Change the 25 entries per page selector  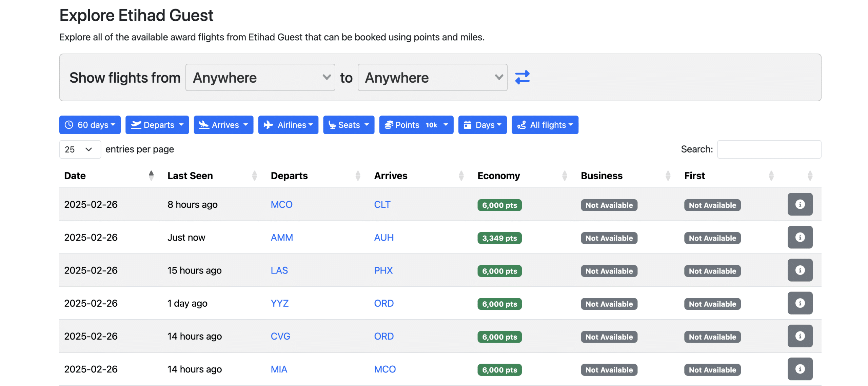(x=80, y=149)
